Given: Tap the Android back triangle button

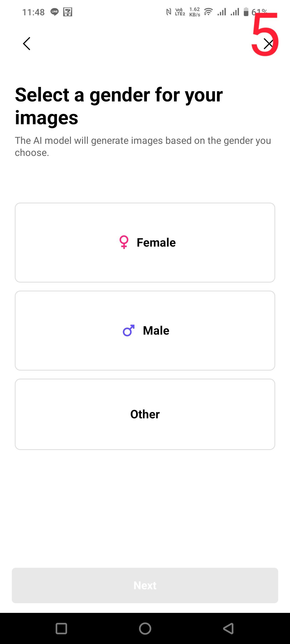Looking at the screenshot, I should coord(228,628).
